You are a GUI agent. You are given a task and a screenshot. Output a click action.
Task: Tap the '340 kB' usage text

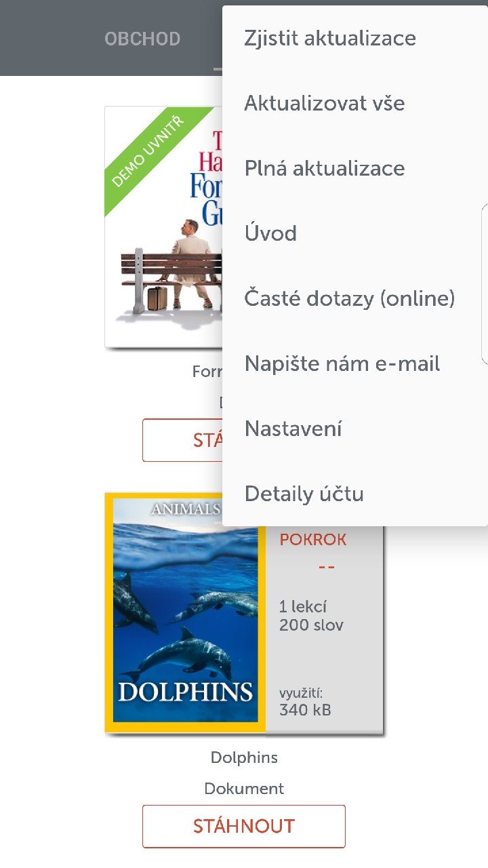click(x=305, y=710)
